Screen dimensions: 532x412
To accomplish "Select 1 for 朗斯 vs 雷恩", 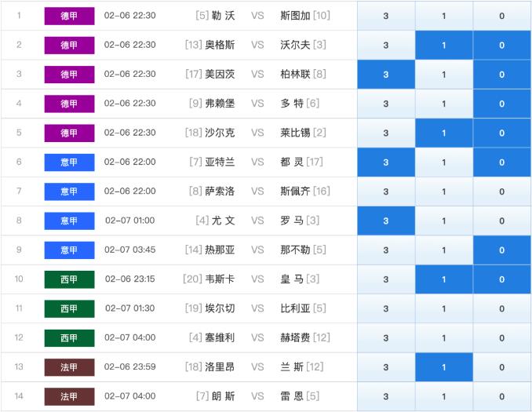I will tap(444, 396).
